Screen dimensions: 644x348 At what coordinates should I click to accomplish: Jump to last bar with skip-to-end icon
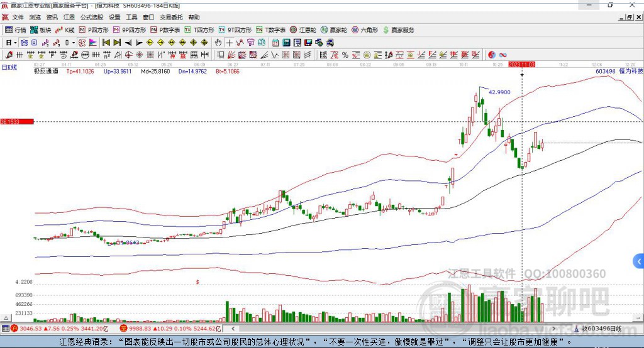116,43
